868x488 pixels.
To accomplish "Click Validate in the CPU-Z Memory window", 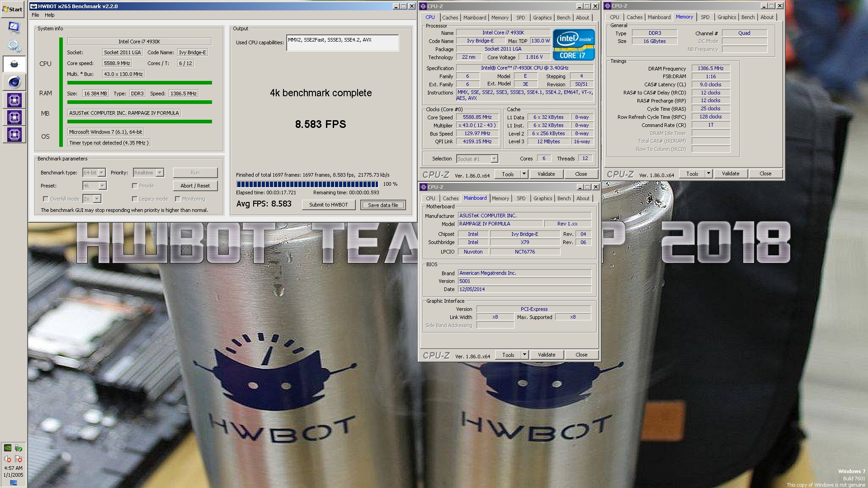I will click(730, 174).
